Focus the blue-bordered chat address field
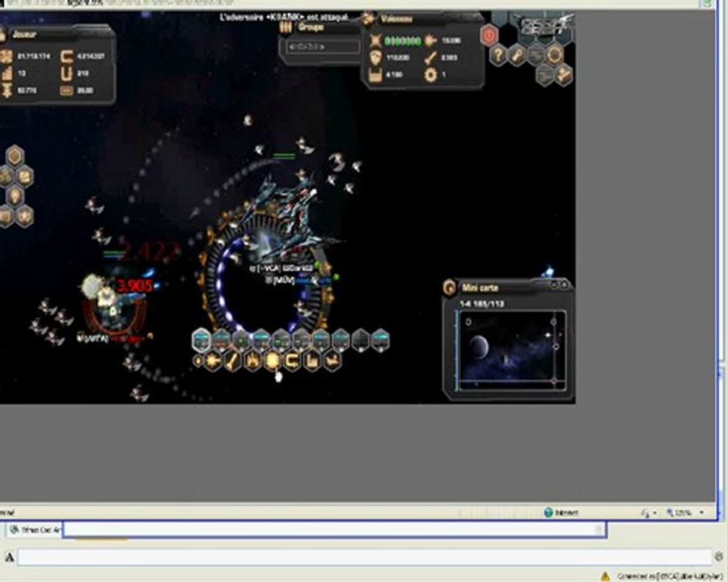Viewport: 728px width, 582px height. (334, 529)
